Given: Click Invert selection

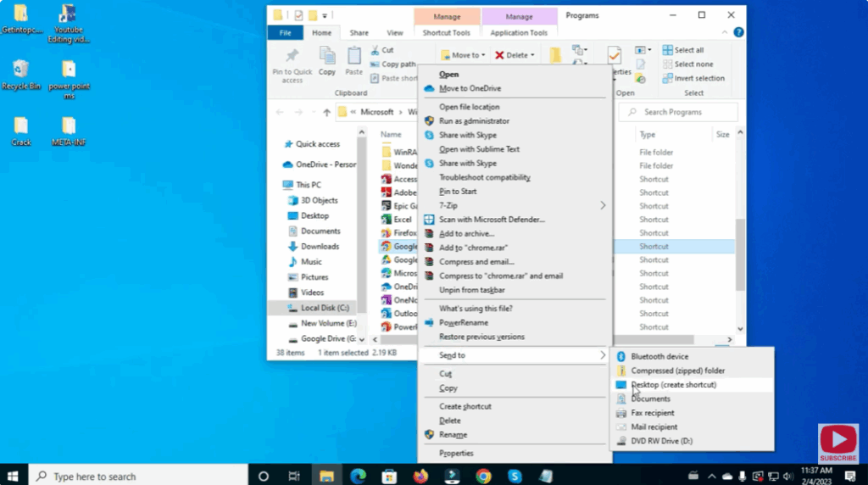Looking at the screenshot, I should pyautogui.click(x=693, y=78).
